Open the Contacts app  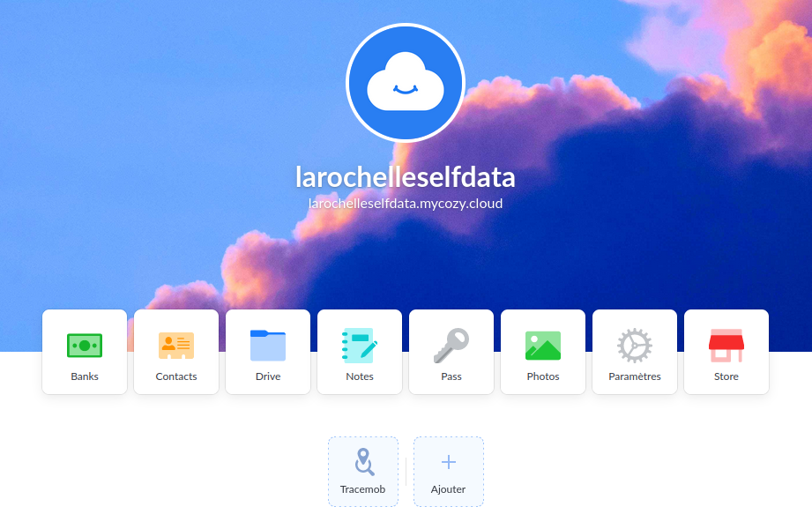[176, 352]
